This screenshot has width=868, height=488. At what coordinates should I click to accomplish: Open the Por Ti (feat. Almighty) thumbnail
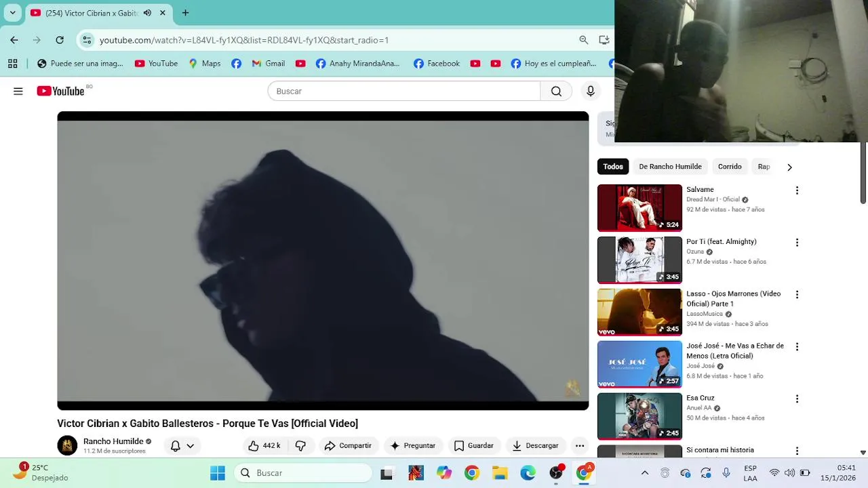point(639,260)
